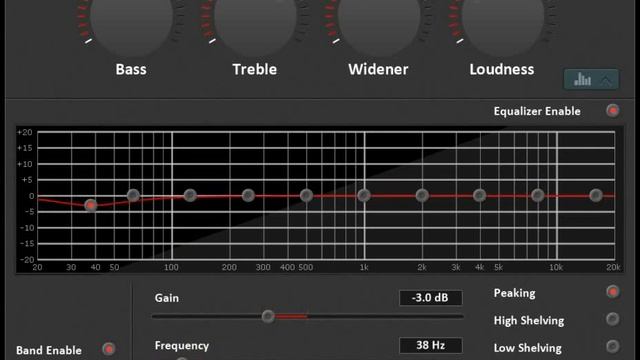Click the Gain slider handle
The width and height of the screenshot is (640, 360).
click(x=268, y=316)
